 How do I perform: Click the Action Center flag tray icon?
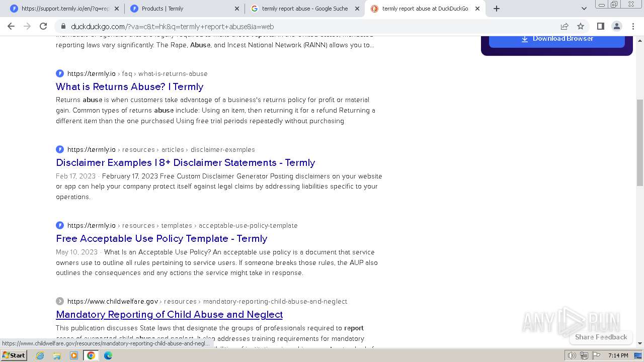pyautogui.click(x=596, y=355)
